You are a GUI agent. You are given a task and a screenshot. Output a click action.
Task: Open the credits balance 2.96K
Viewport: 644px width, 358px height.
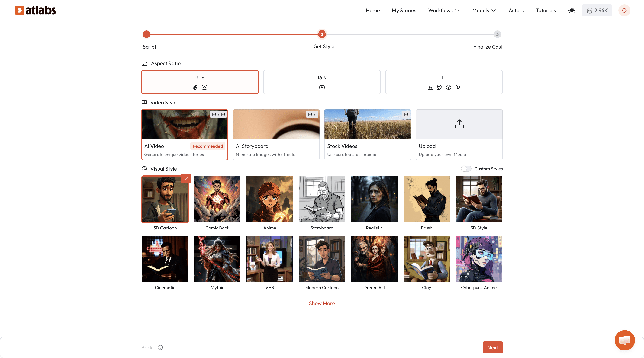click(x=597, y=11)
